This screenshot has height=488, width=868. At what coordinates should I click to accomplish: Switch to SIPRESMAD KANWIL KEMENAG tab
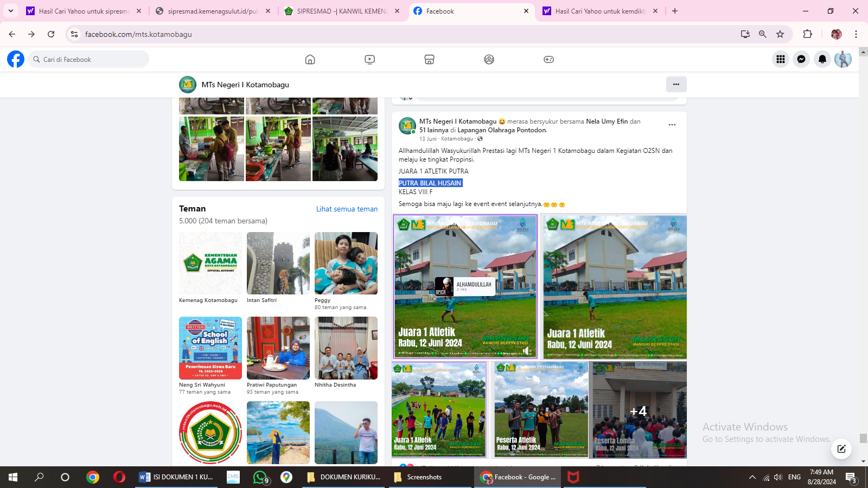point(342,11)
